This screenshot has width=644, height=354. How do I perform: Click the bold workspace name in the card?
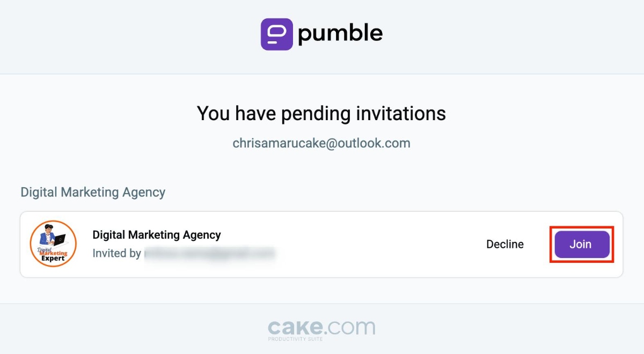click(x=157, y=235)
